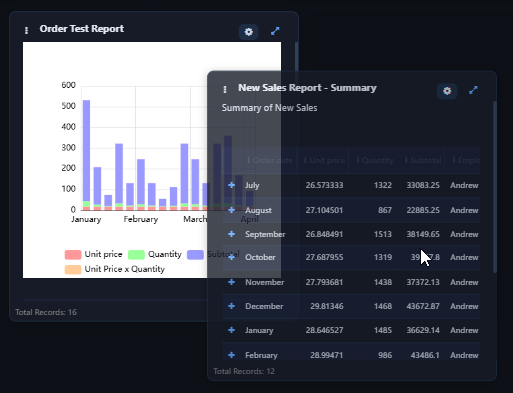Click the New Sales Report - Summary title
Image resolution: width=513 pixels, height=393 pixels.
(x=307, y=88)
